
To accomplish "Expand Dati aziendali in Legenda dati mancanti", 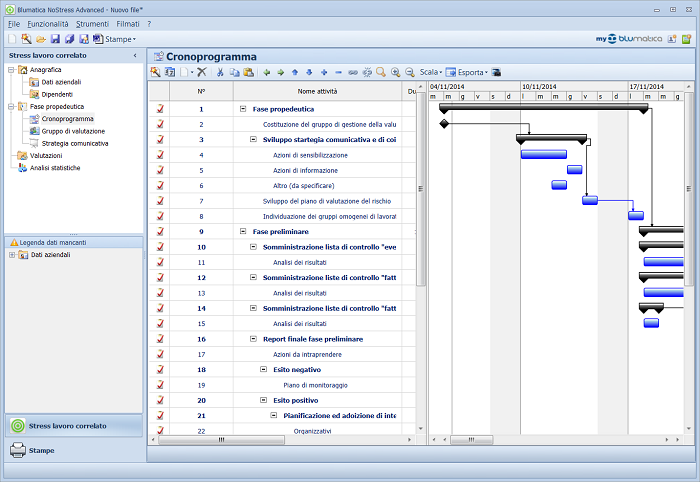I will pyautogui.click(x=12, y=255).
